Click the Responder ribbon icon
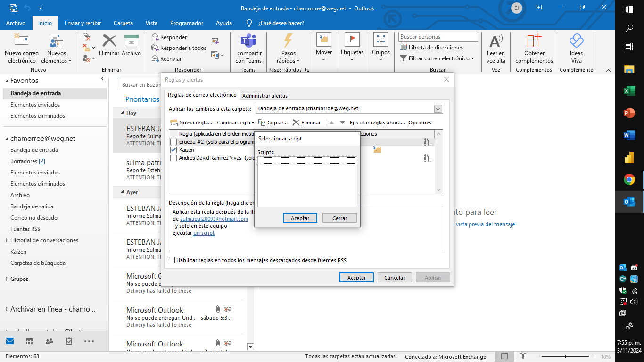The image size is (644, 362). [155, 37]
